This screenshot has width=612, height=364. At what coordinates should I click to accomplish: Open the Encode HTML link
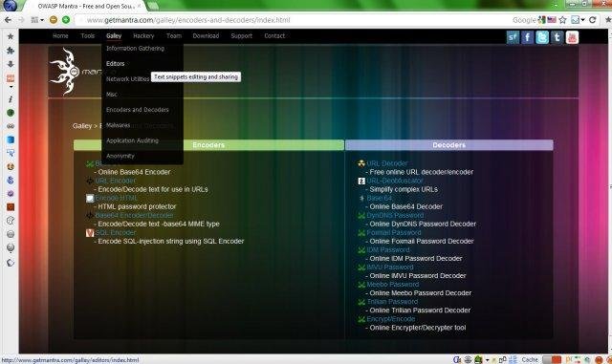(x=117, y=198)
